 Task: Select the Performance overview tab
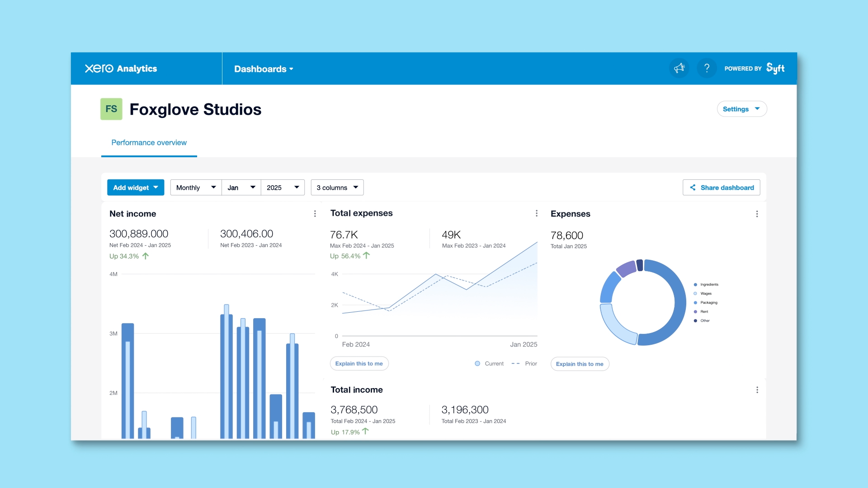click(149, 143)
